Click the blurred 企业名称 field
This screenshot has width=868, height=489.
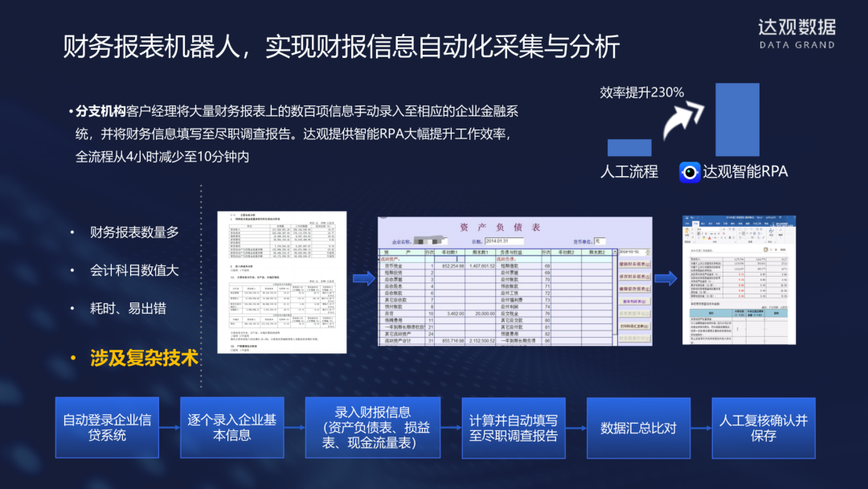(431, 241)
